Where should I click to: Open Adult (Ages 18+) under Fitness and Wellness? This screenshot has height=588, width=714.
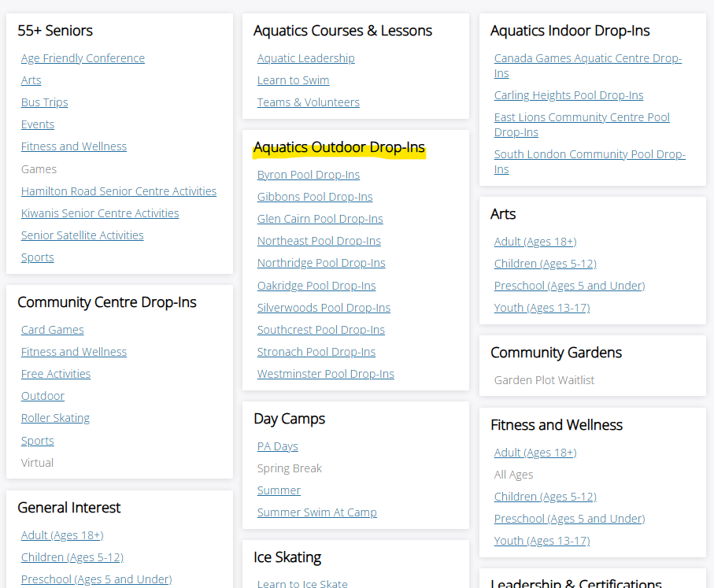(x=535, y=453)
